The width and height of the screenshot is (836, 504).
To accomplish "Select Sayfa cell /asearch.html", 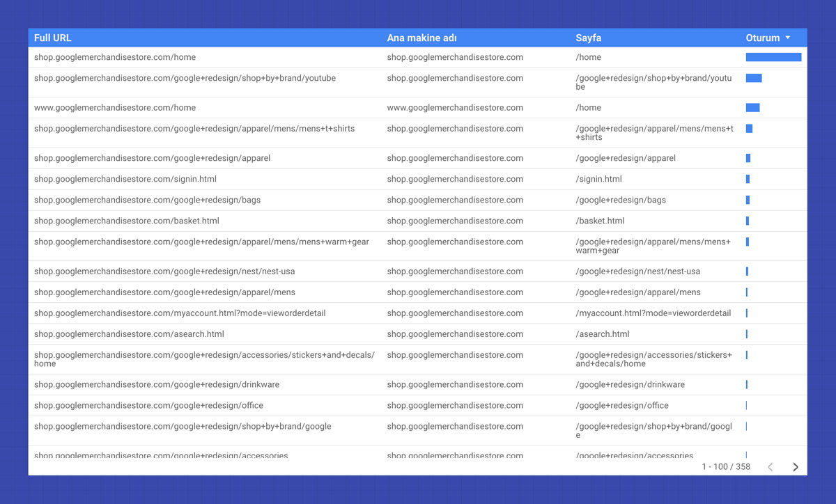I will [x=603, y=333].
